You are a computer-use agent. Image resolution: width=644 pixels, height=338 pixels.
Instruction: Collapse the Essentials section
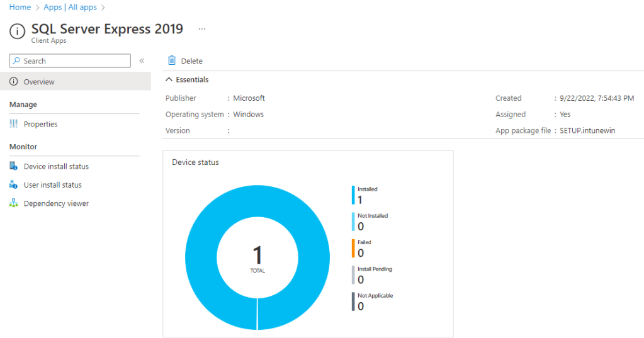pyautogui.click(x=169, y=80)
